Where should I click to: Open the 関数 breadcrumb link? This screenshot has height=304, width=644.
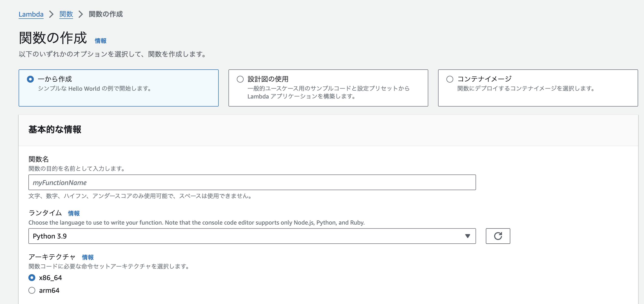pos(66,14)
